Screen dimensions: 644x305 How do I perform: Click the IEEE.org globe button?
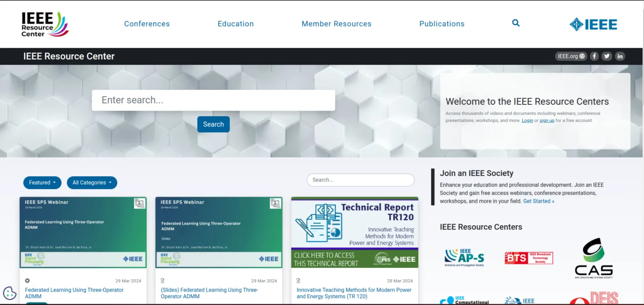pos(571,56)
